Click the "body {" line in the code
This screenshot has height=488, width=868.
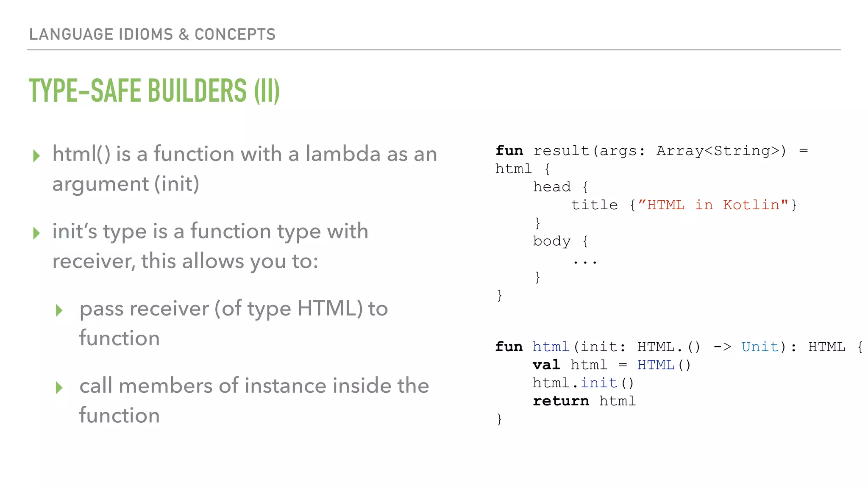point(560,241)
